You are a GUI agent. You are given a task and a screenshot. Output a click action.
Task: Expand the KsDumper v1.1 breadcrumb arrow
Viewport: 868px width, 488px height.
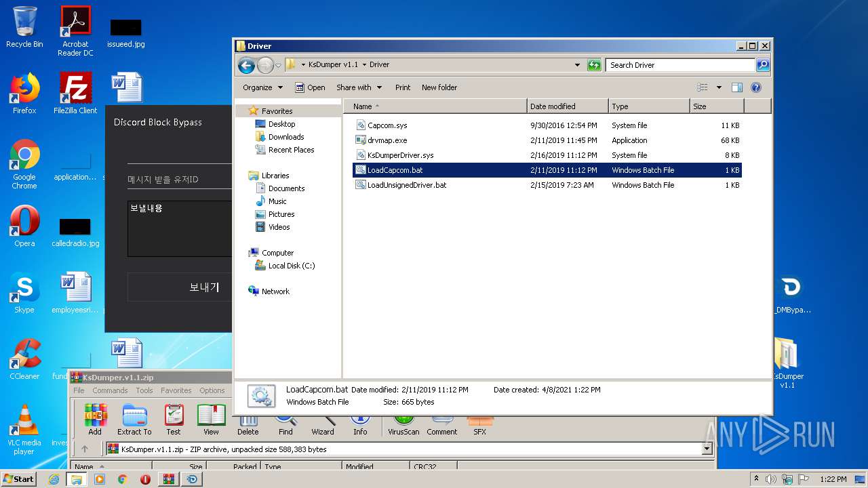click(x=364, y=65)
